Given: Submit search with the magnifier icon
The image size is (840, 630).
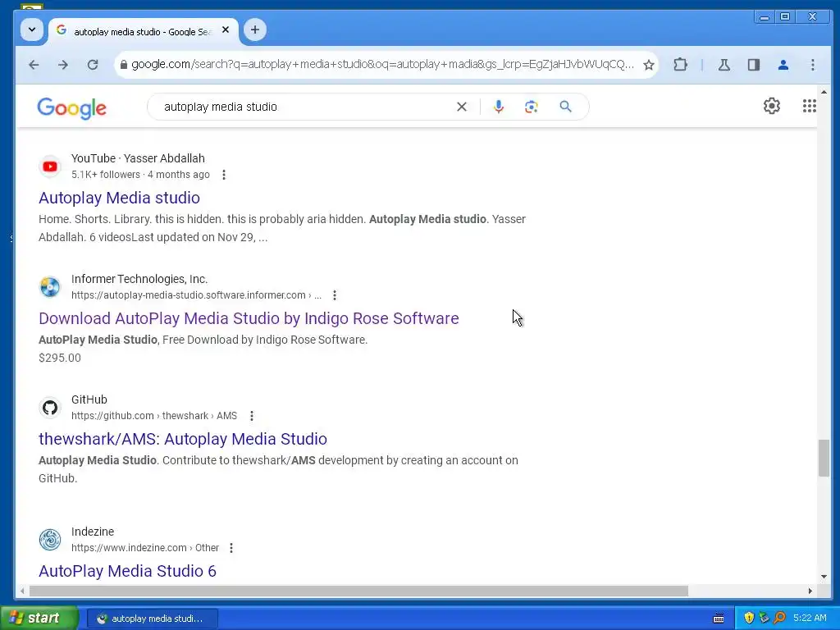Looking at the screenshot, I should [566, 107].
